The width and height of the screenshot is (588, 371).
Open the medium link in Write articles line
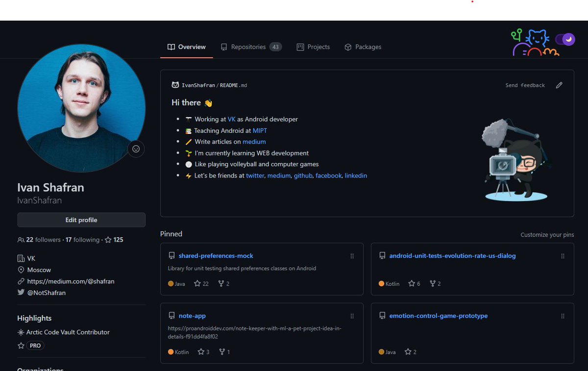[254, 142]
